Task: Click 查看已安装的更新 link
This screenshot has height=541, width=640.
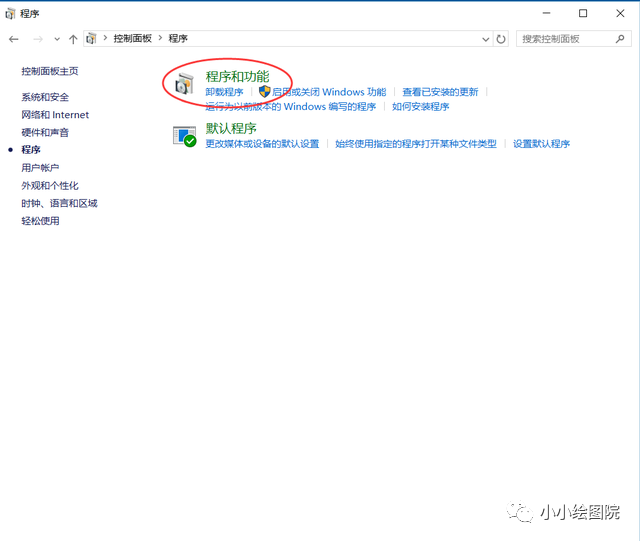Action: tap(440, 92)
